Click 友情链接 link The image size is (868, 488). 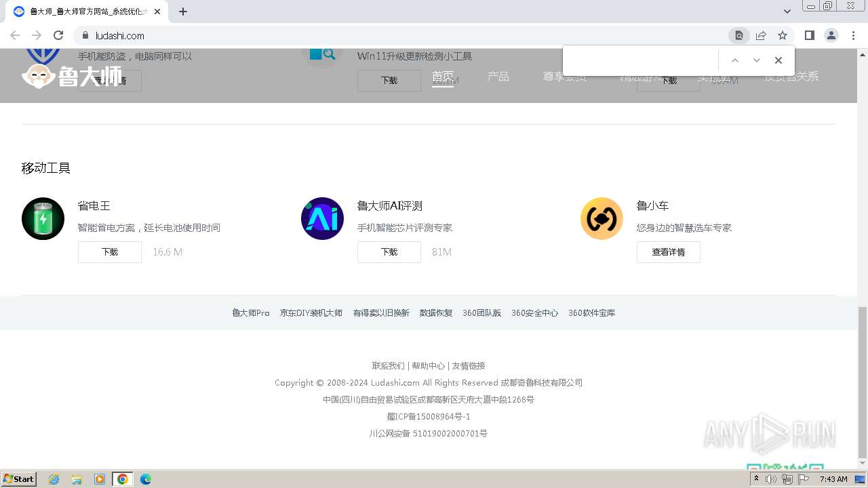[x=469, y=366]
